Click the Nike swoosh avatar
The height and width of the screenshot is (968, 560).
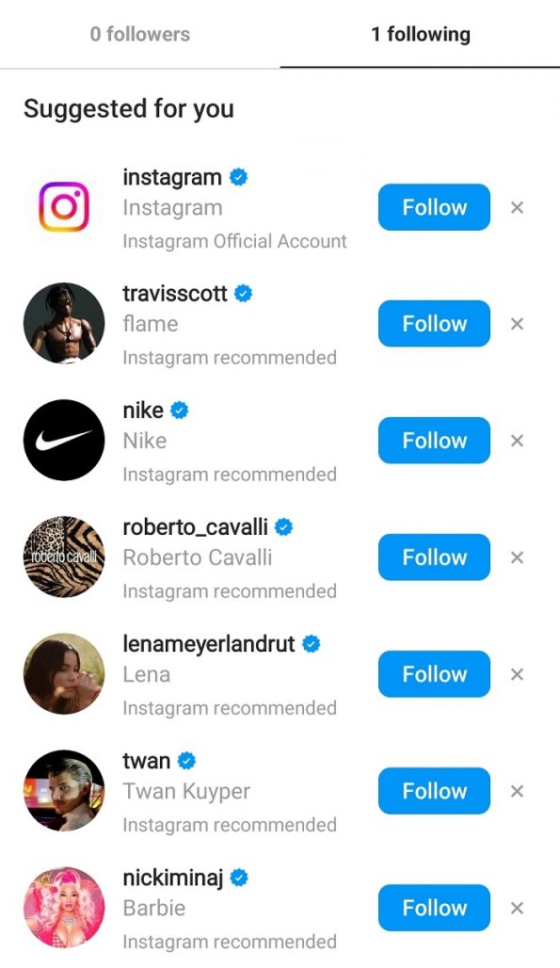click(63, 440)
